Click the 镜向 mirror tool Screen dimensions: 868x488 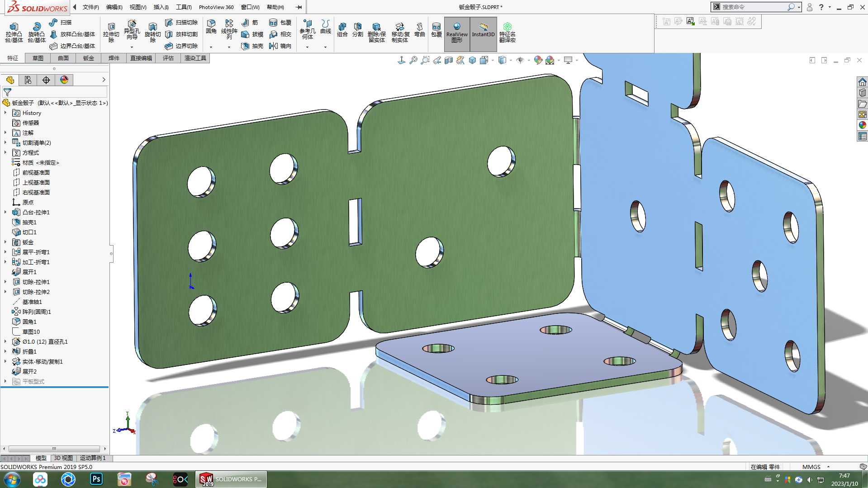coord(280,46)
